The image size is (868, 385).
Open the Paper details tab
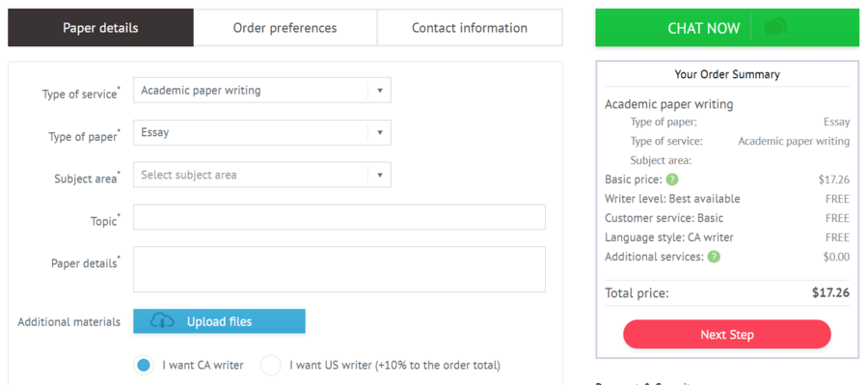(x=100, y=28)
